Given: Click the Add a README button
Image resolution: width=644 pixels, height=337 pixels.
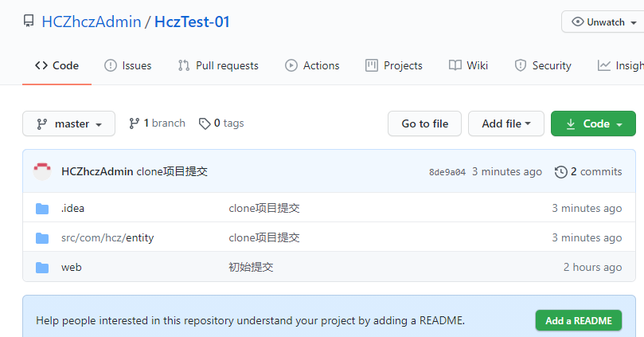Looking at the screenshot, I should tap(578, 320).
